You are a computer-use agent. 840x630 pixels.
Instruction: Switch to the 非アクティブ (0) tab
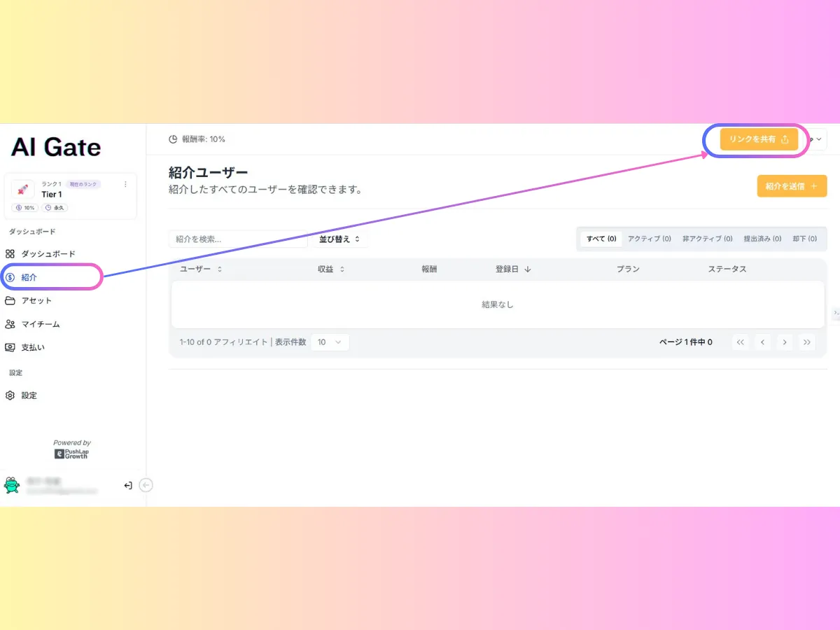pos(708,239)
